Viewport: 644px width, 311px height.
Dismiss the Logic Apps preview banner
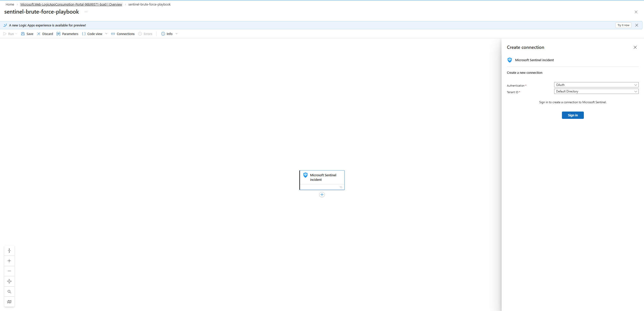(x=636, y=25)
